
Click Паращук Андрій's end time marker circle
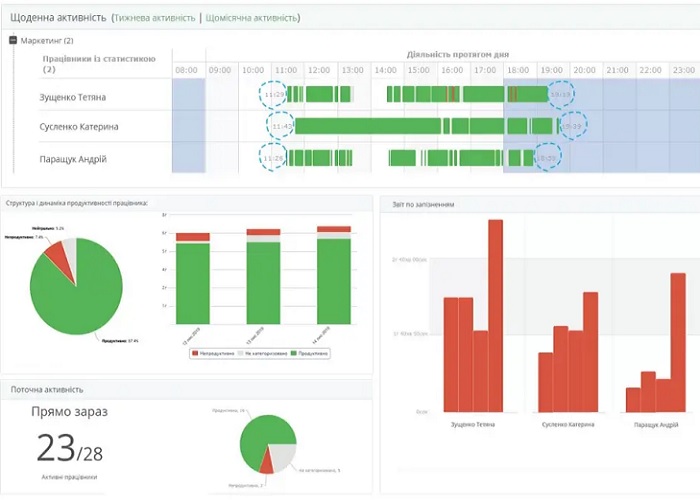(547, 158)
